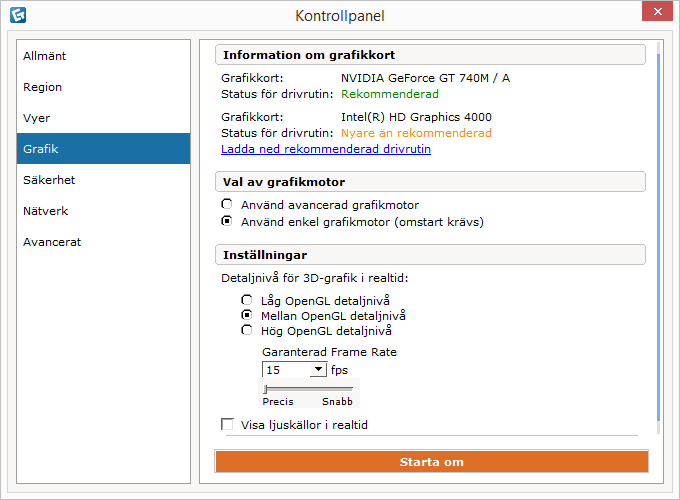Screen dimensions: 680x500
Task: Click the app logo icon in title bar
Action: coord(18,15)
